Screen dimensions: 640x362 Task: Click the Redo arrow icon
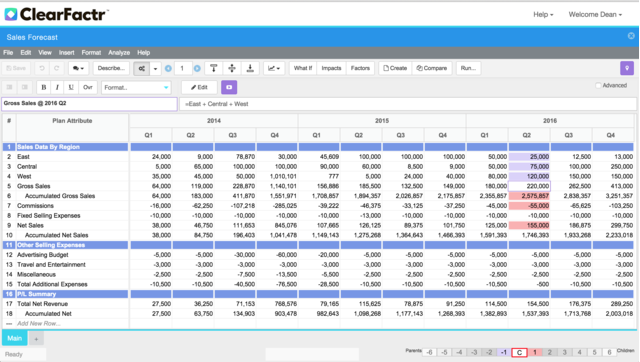point(57,68)
